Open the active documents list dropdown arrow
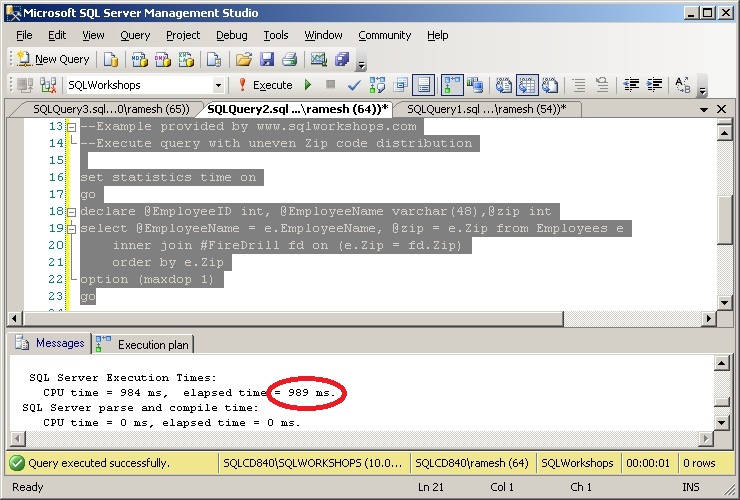 click(704, 110)
